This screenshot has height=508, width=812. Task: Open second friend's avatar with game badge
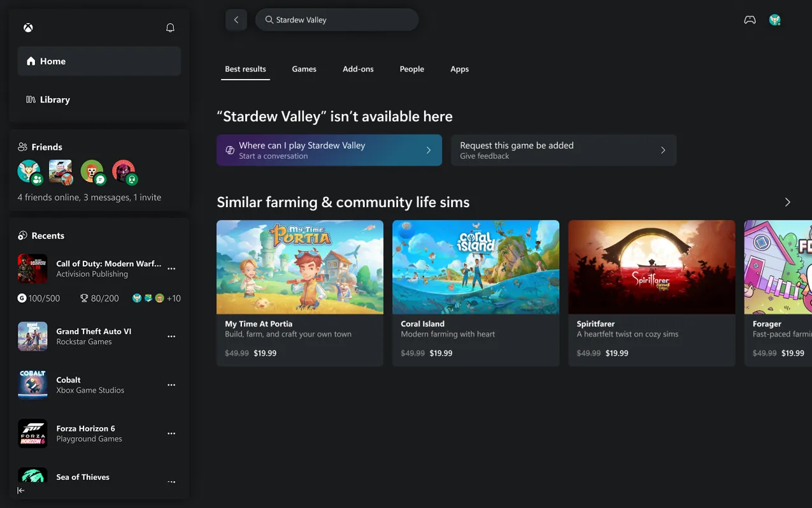[61, 171]
